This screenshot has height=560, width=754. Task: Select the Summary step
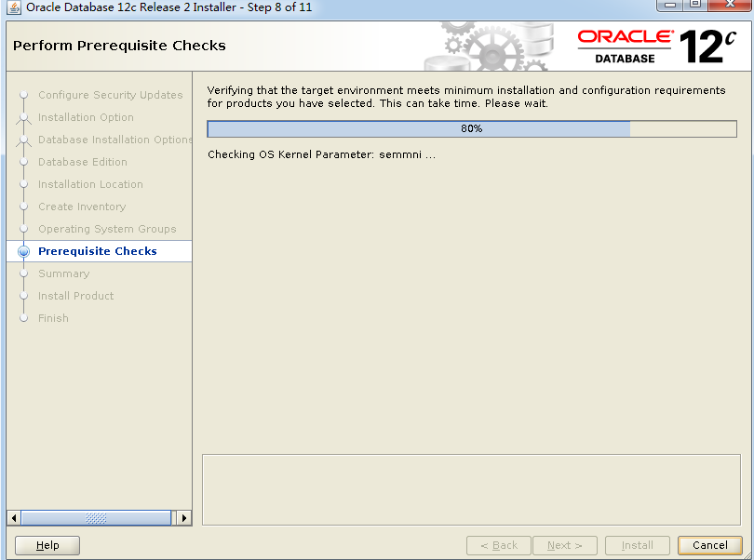64,273
